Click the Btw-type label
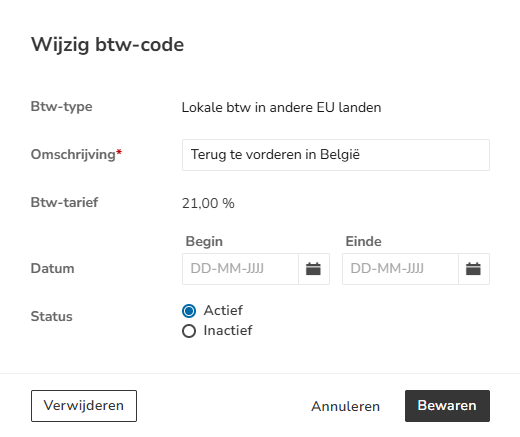The image size is (520, 437). (x=61, y=107)
